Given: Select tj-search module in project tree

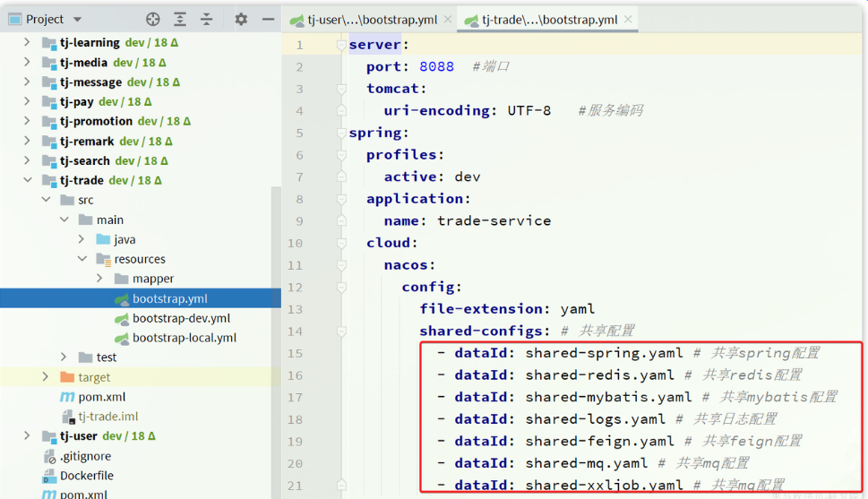Looking at the screenshot, I should click(85, 160).
